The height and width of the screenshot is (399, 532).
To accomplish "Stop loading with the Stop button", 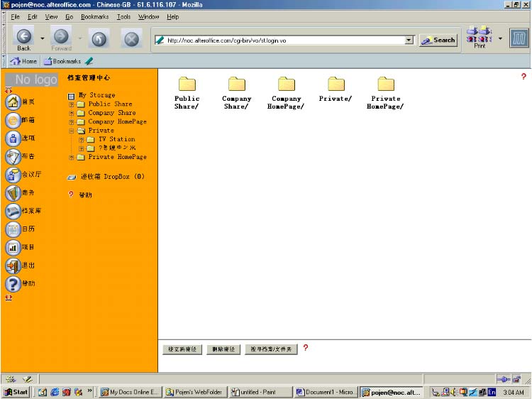I will [x=131, y=39].
